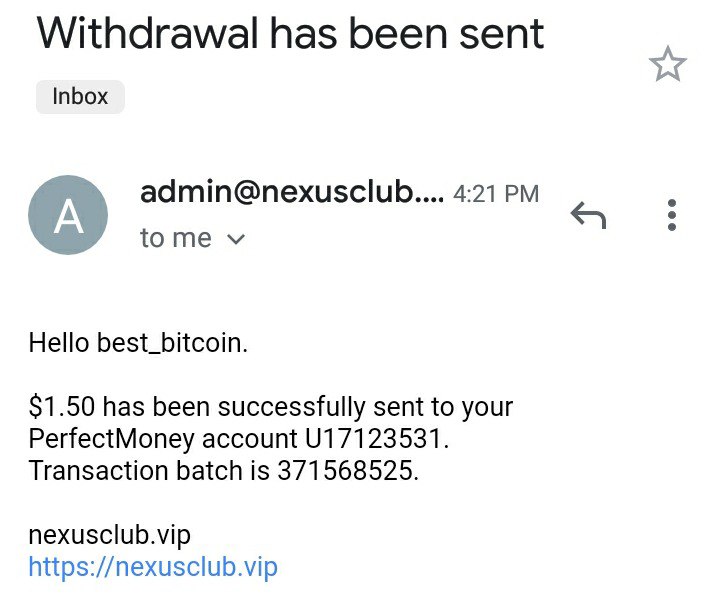Image resolution: width=716 pixels, height=611 pixels.
Task: Open the three-dot more options menu
Action: [x=672, y=214]
